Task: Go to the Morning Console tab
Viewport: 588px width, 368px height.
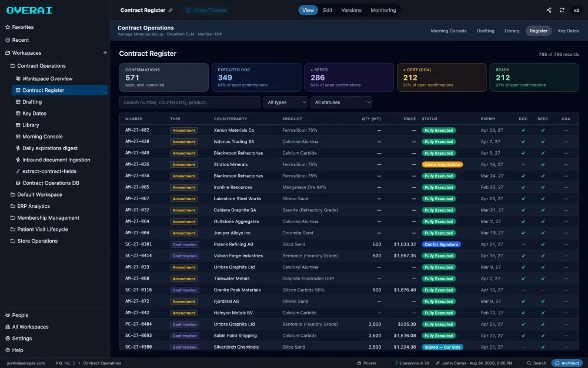Action: [x=449, y=31]
